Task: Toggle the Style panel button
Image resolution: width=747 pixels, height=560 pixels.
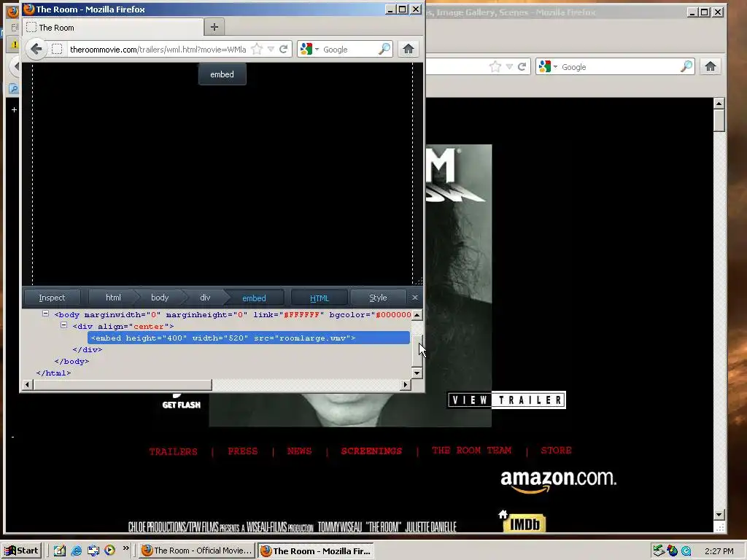Action: (x=378, y=297)
